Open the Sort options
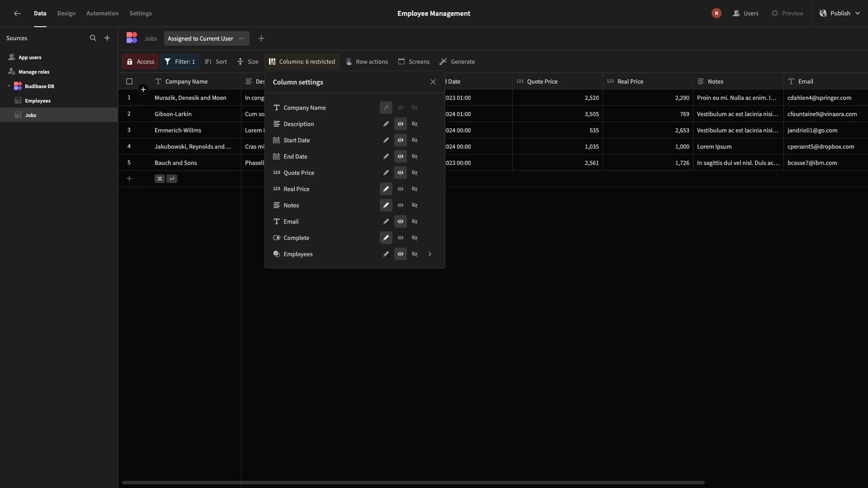This screenshot has height=488, width=868. click(216, 61)
